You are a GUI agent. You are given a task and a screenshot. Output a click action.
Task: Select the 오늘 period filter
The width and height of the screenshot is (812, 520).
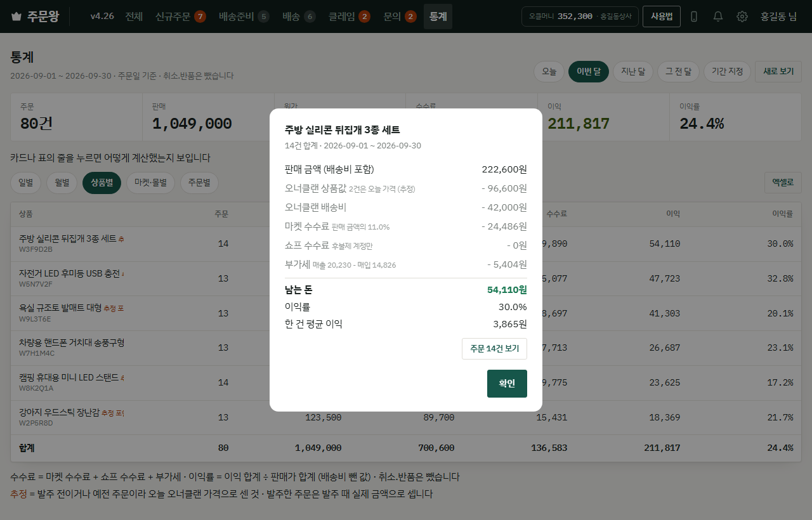[549, 72]
